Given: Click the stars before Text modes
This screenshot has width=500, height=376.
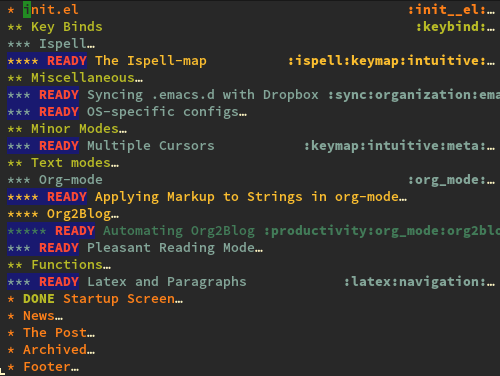Looking at the screenshot, I should [x=15, y=163].
